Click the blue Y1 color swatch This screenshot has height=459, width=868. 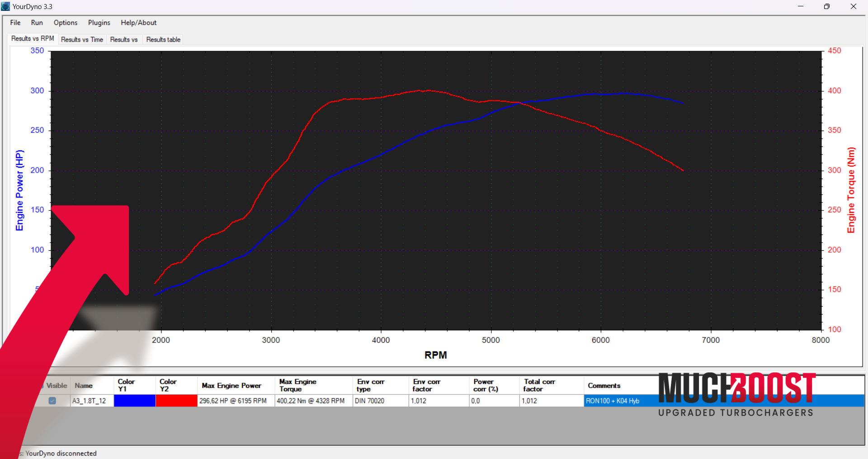click(x=134, y=401)
